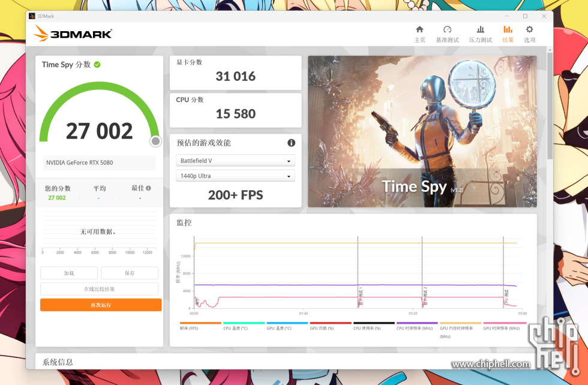
Task: Click the 无可用数据。 message
Action: point(98,231)
